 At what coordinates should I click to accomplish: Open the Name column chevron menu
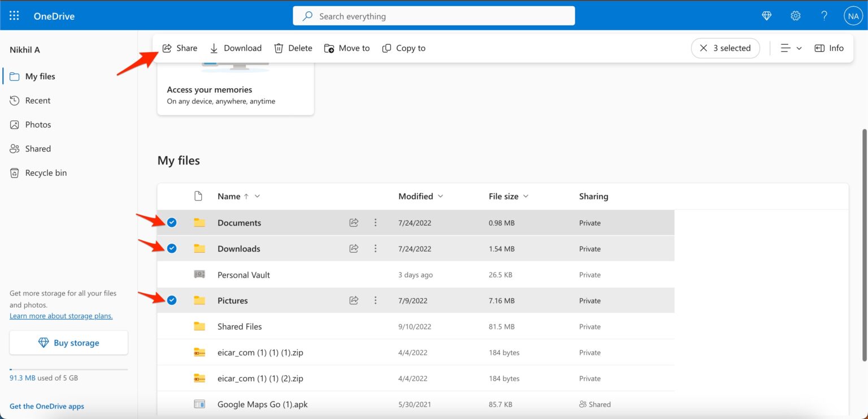(257, 196)
